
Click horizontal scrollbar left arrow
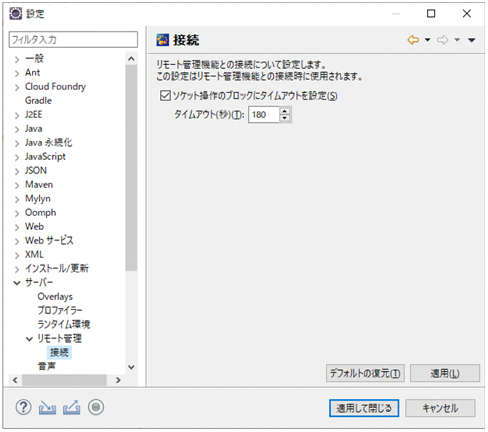click(x=15, y=380)
